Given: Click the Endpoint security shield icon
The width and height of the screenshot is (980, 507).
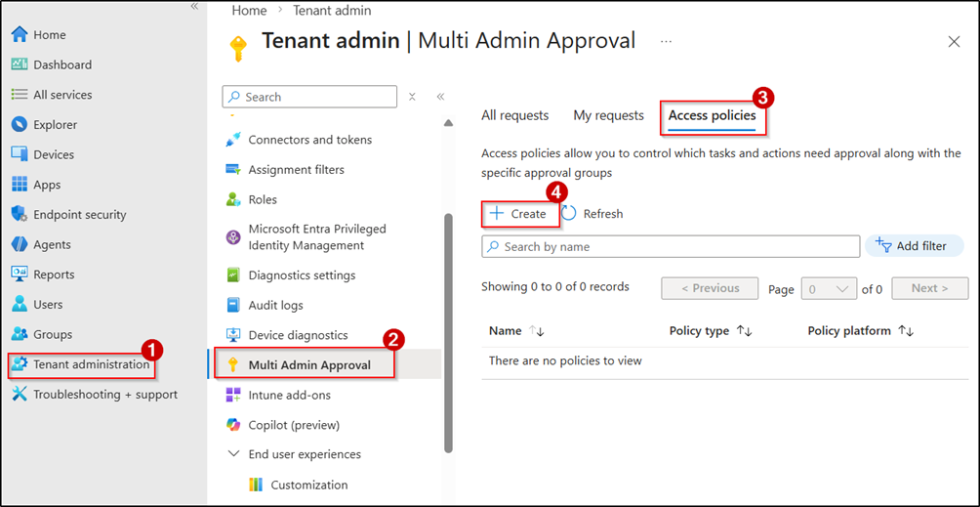Looking at the screenshot, I should pos(19,215).
